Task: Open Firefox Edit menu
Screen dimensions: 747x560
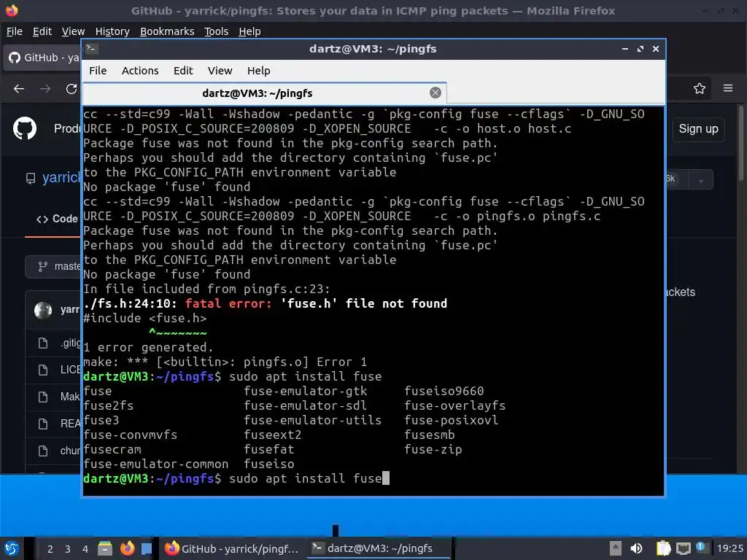Action: [x=42, y=31]
